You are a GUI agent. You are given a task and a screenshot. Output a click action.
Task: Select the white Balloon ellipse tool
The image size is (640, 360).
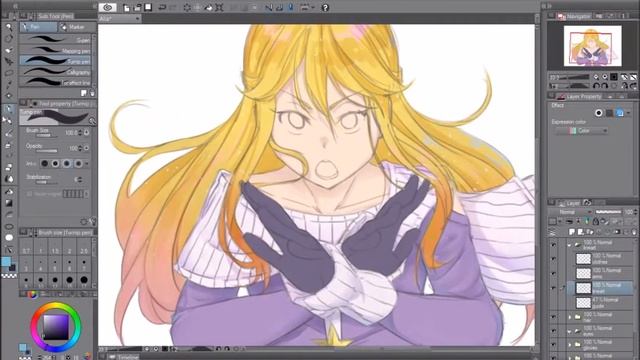coord(9,238)
